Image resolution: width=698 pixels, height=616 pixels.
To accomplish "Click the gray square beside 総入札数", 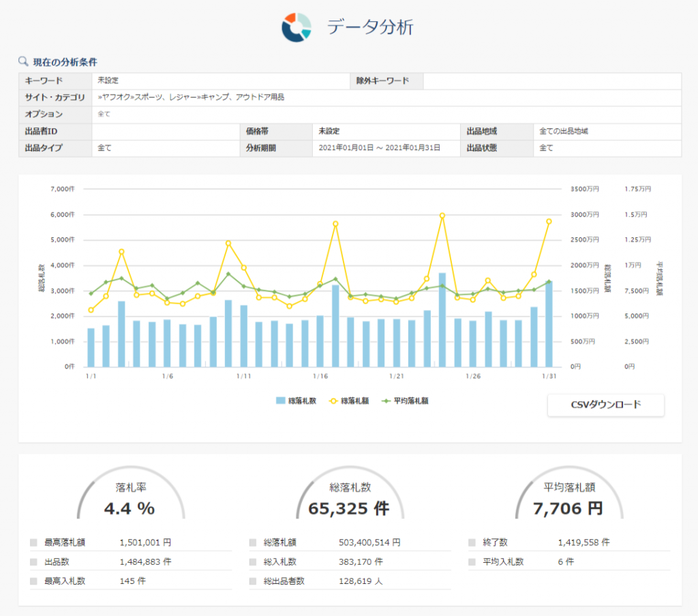I will tap(253, 562).
